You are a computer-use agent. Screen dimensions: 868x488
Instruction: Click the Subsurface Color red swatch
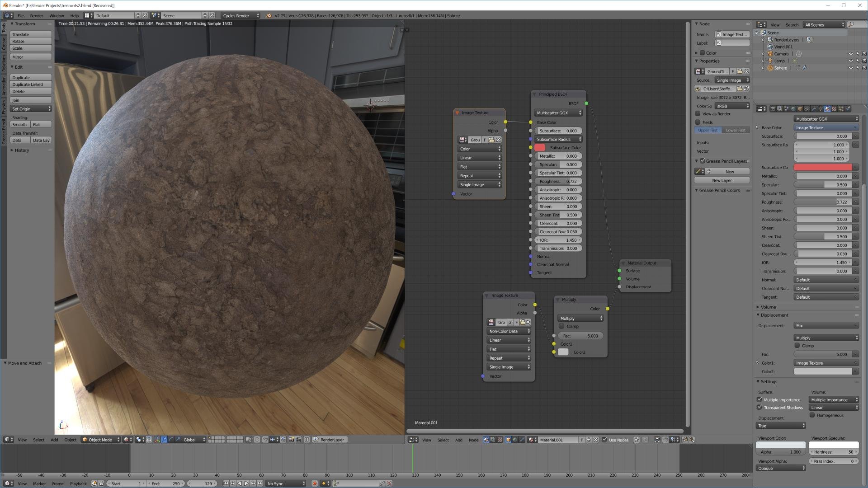(x=539, y=147)
